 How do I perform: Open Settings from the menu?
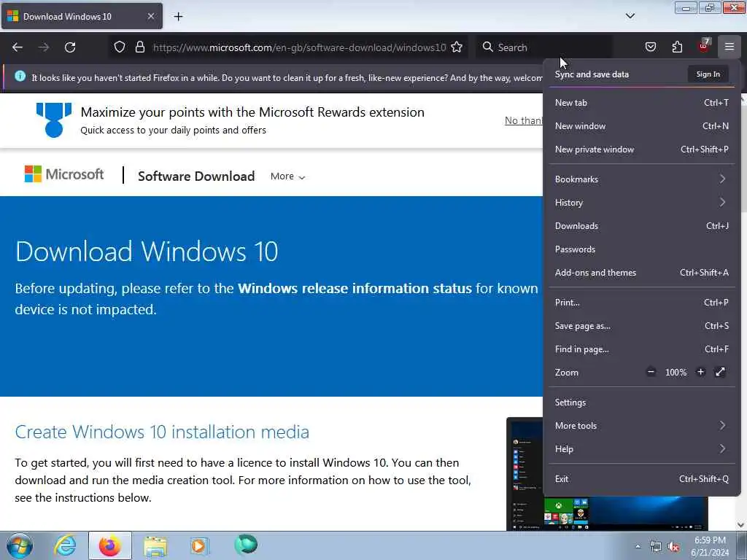(x=641, y=402)
